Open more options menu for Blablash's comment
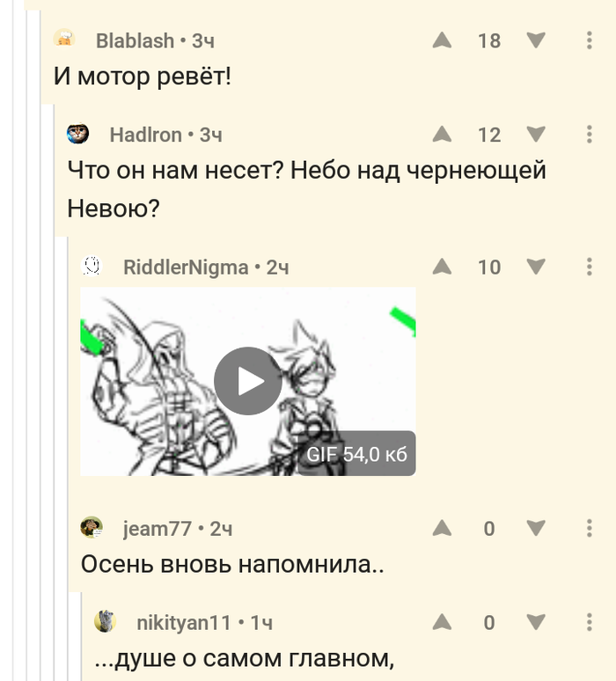The image size is (616, 681). [x=589, y=40]
